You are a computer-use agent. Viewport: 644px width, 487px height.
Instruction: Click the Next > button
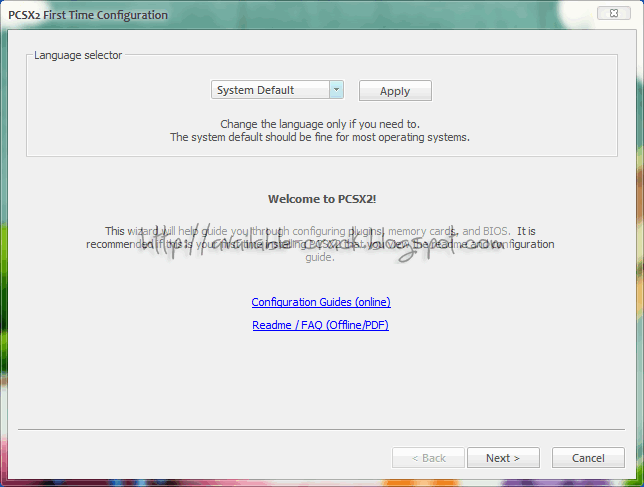point(503,458)
